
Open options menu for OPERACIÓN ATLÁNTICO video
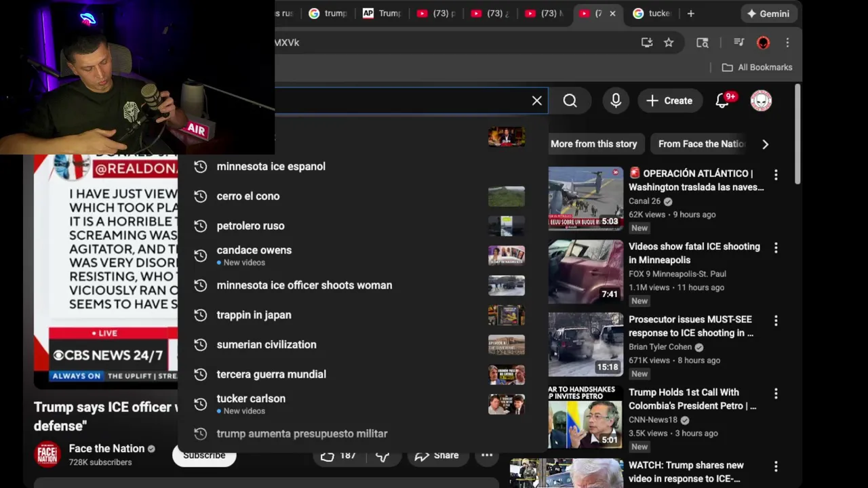pos(776,175)
